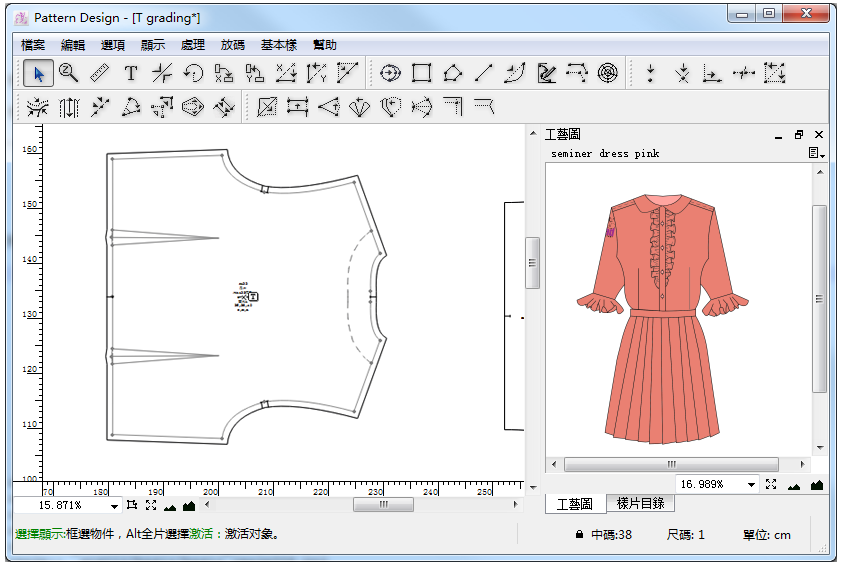
Task: Open the 放碼 menu
Action: [232, 45]
